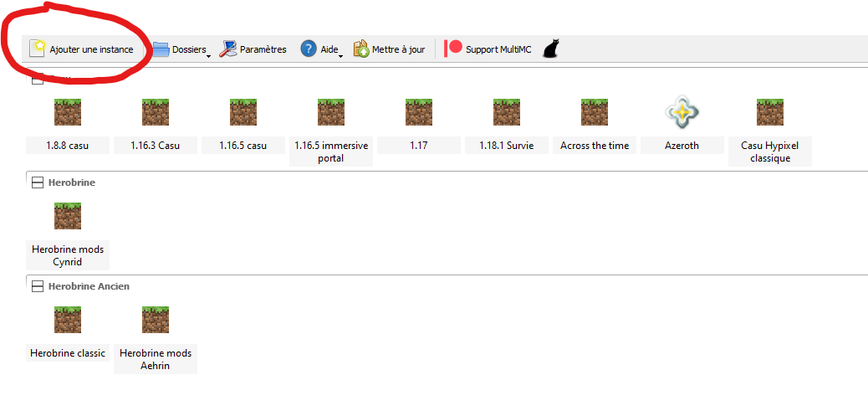
Task: Click the Support MultiMC Patreon icon
Action: [453, 49]
